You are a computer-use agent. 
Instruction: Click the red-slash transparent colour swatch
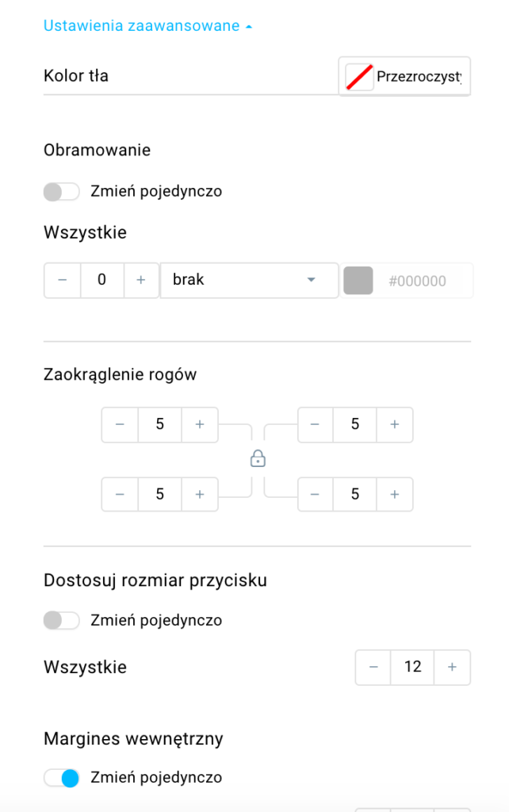coord(359,77)
